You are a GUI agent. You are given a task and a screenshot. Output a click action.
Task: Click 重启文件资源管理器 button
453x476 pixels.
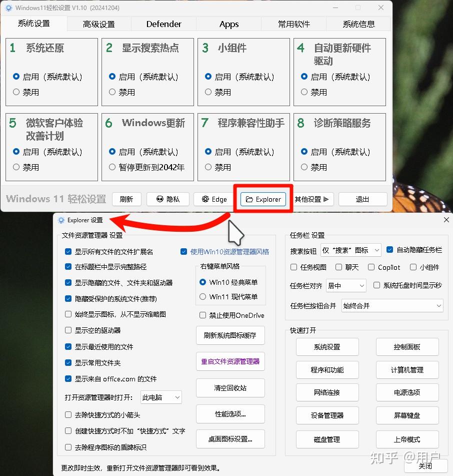click(x=230, y=361)
